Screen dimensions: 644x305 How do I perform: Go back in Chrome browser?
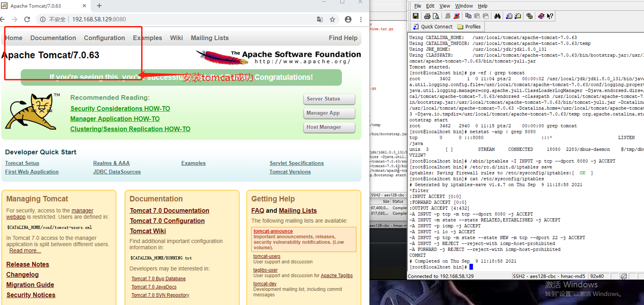click(x=3, y=20)
